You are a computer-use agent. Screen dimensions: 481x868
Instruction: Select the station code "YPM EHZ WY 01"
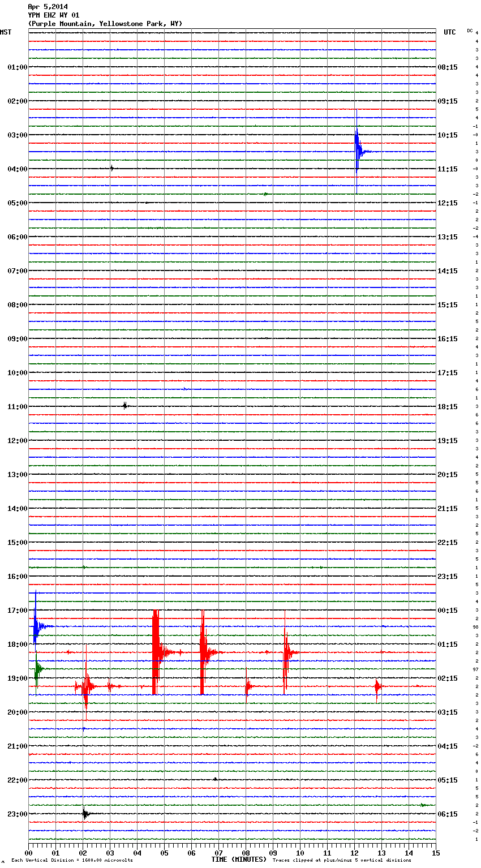(x=54, y=15)
